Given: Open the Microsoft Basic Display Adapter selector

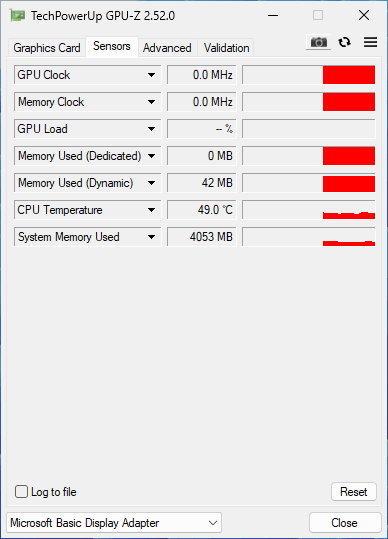Looking at the screenshot, I should [114, 523].
